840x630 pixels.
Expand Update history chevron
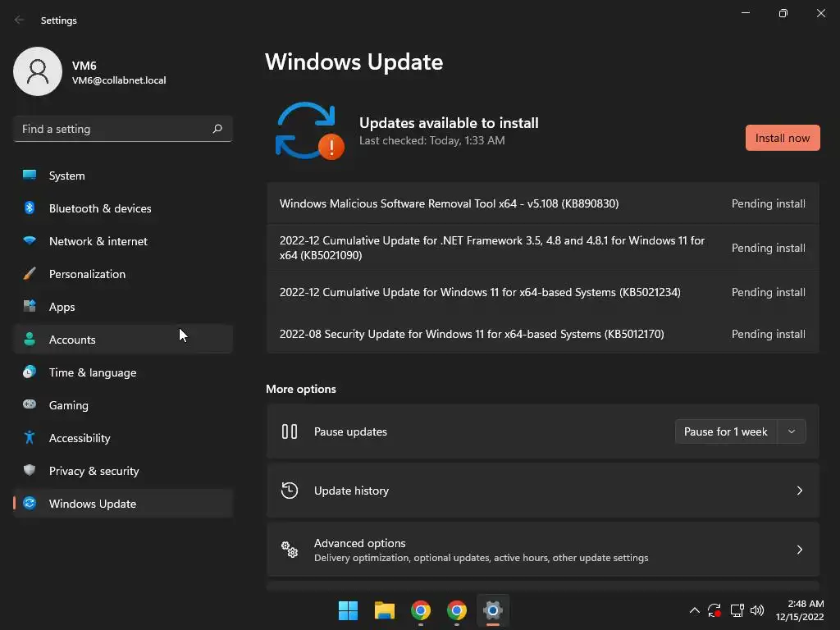pyautogui.click(x=799, y=491)
